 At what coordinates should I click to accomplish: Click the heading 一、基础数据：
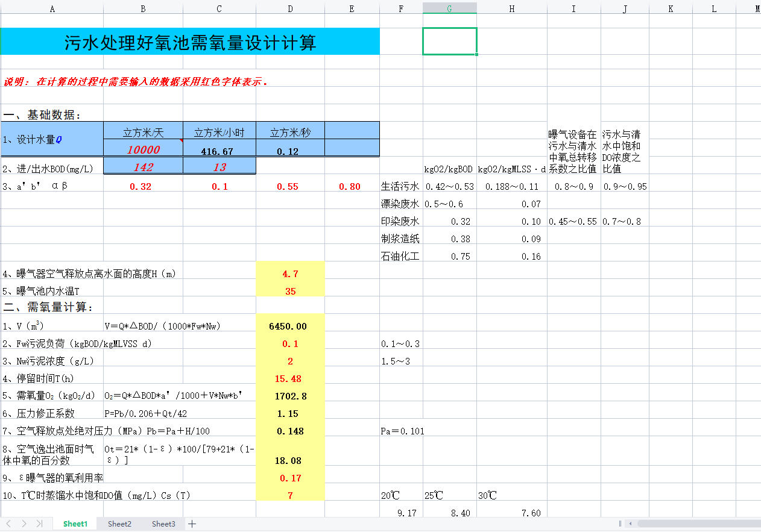42,115
